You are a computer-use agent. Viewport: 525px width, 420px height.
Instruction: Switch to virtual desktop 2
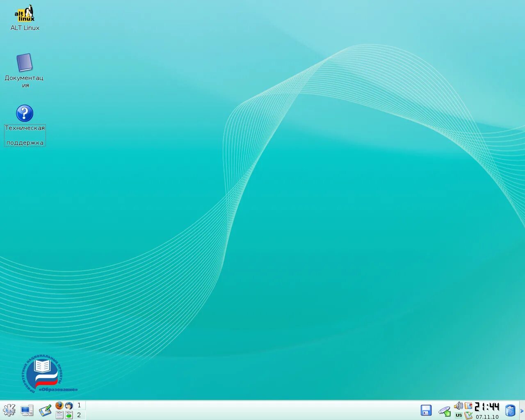tap(79, 415)
